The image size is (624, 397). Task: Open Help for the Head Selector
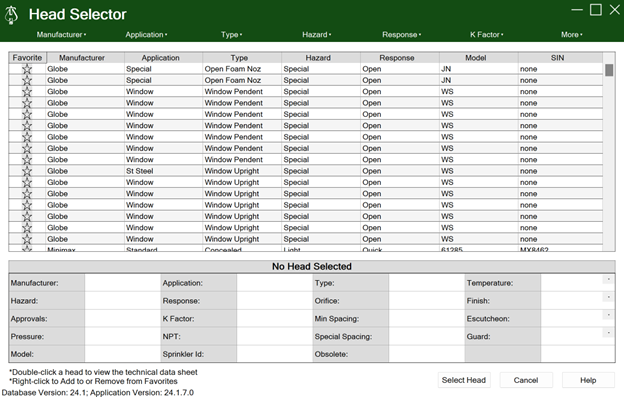point(588,380)
